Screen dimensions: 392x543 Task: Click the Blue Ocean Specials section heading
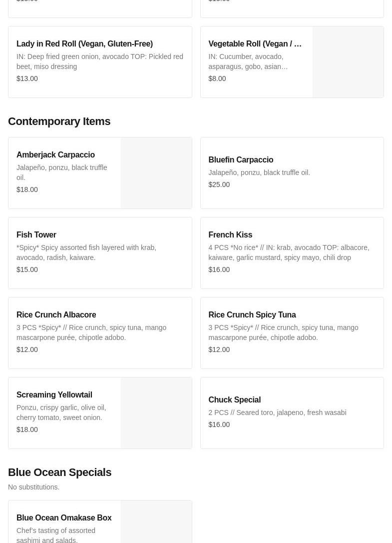tap(59, 472)
